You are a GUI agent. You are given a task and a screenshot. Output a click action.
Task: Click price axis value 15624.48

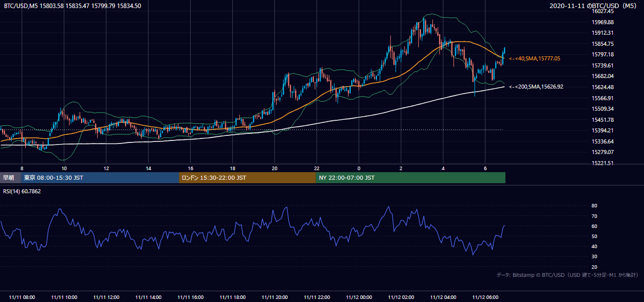point(603,87)
